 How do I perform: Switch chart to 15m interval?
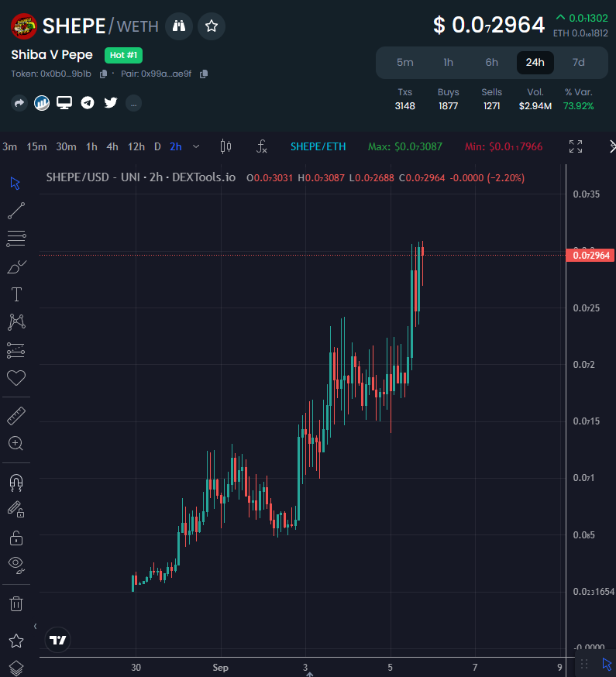point(36,147)
